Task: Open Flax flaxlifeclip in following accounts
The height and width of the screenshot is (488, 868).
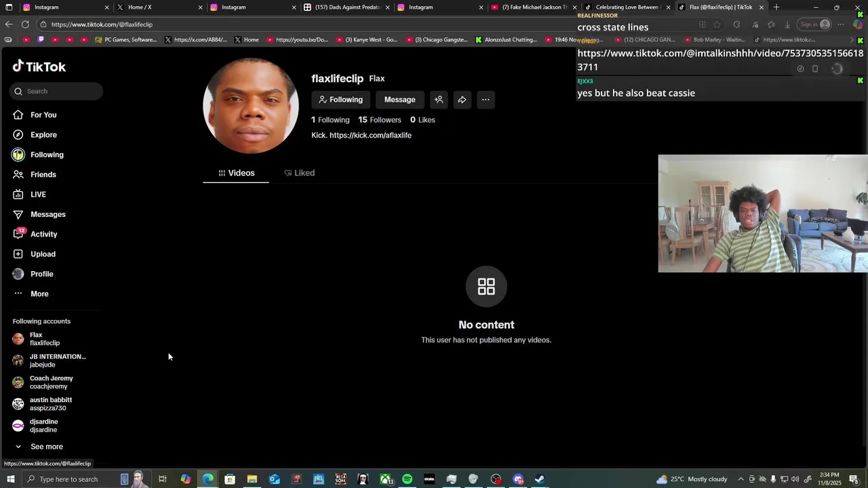Action: (45, 339)
